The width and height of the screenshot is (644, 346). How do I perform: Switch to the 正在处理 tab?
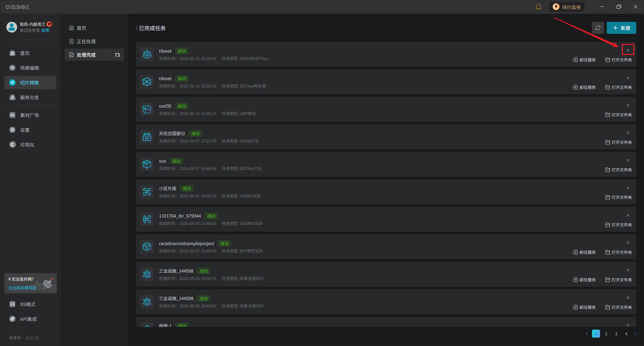click(94, 41)
